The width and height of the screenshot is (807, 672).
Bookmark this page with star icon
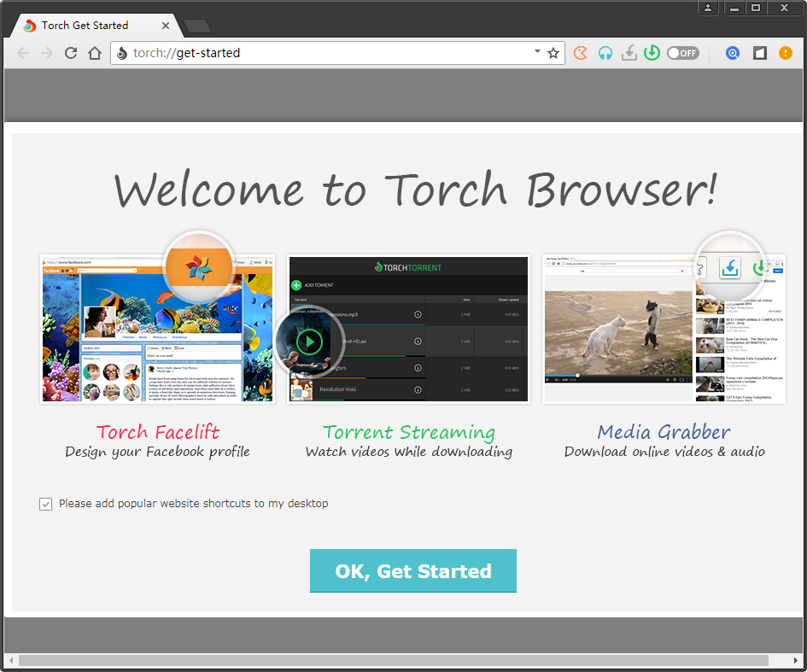click(553, 53)
